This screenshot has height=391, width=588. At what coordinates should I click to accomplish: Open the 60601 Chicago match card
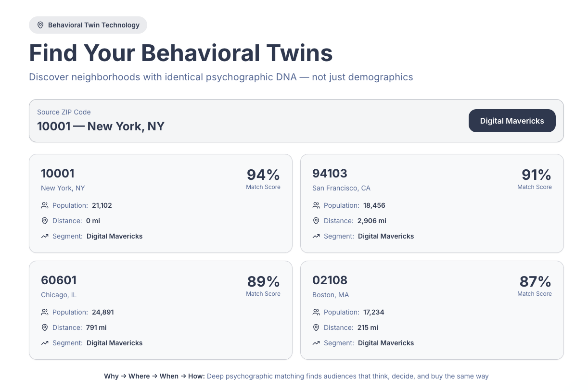click(x=161, y=310)
